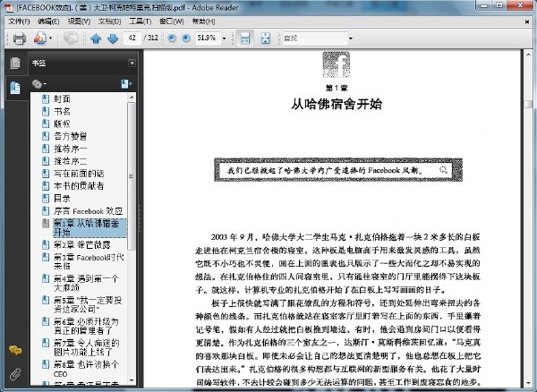The width and height of the screenshot is (537, 392).
Task: Select the 推荐序一 bookmark
Action: point(70,149)
